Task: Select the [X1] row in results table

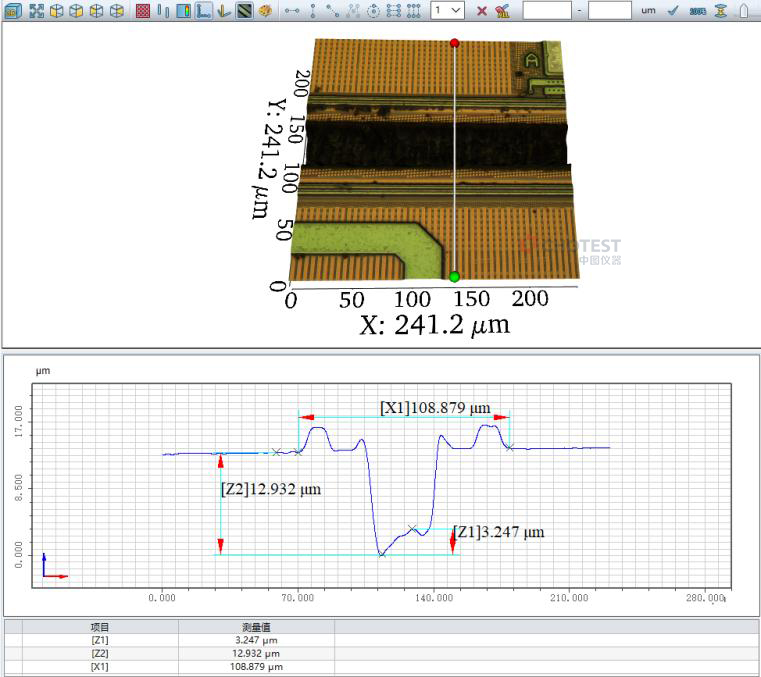Action: tap(100, 666)
